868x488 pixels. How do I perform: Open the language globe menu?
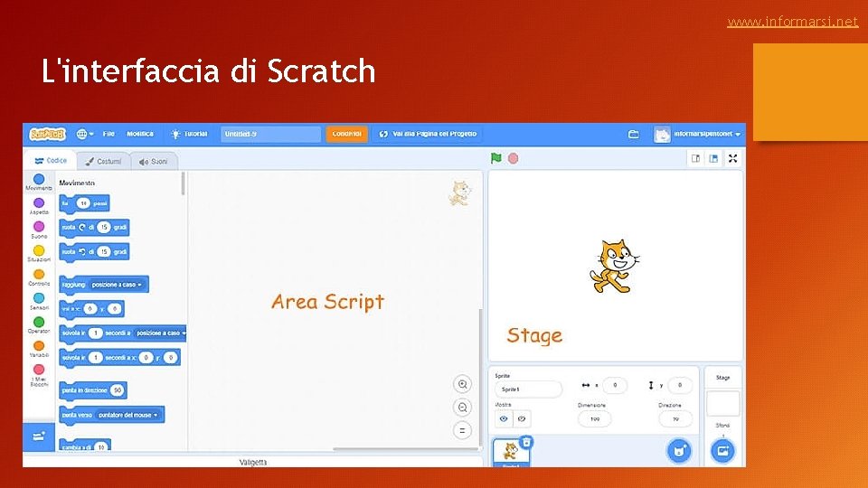[85, 134]
